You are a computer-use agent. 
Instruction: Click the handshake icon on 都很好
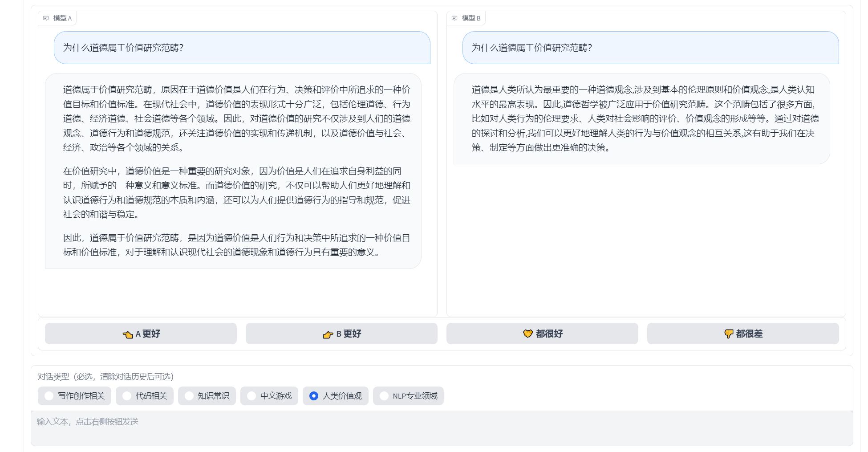tap(527, 333)
